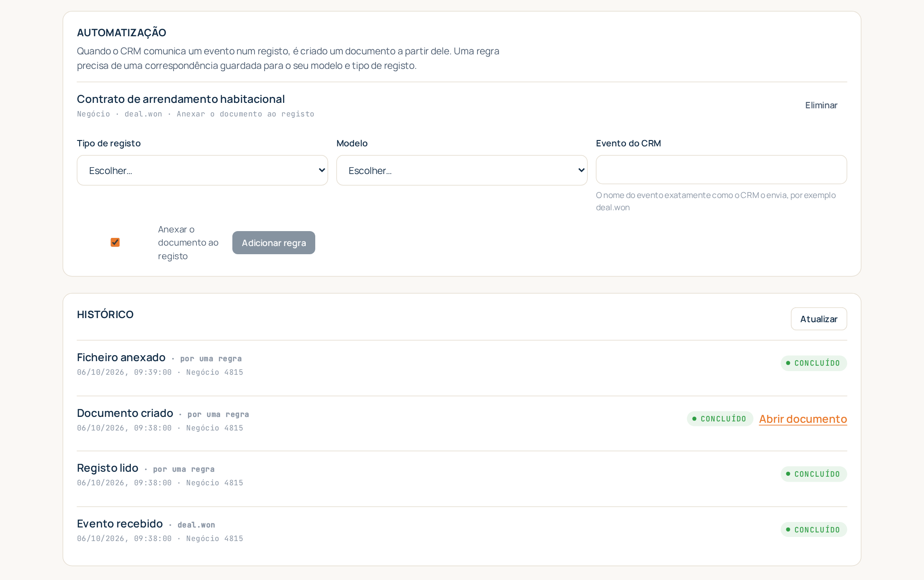Click the 'Concluído' badge on Evento recebido row
Viewport: 924px width, 580px height.
(813, 530)
